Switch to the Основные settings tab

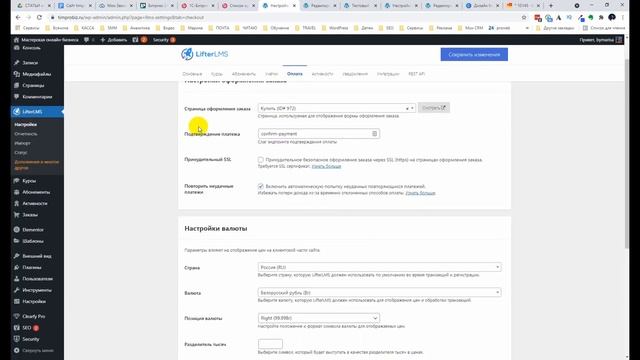tap(192, 74)
